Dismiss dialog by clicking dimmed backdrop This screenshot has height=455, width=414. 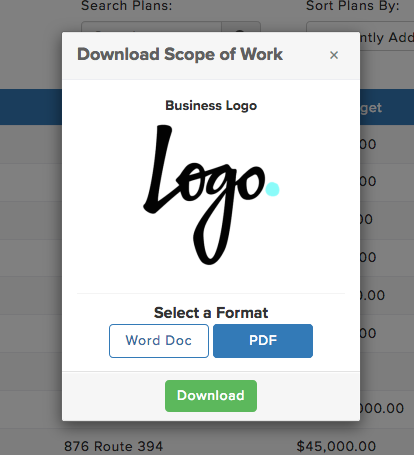point(30,233)
